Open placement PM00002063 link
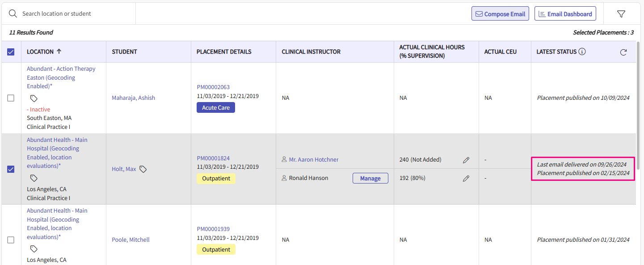Image resolution: width=644 pixels, height=265 pixels. pyautogui.click(x=213, y=87)
